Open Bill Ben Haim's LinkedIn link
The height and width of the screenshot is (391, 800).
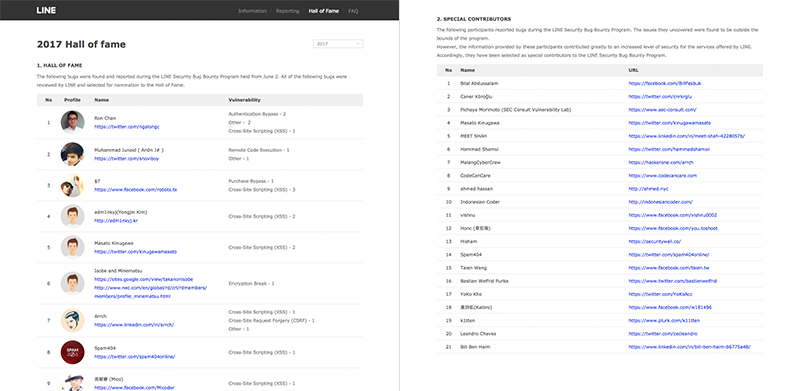click(x=689, y=347)
